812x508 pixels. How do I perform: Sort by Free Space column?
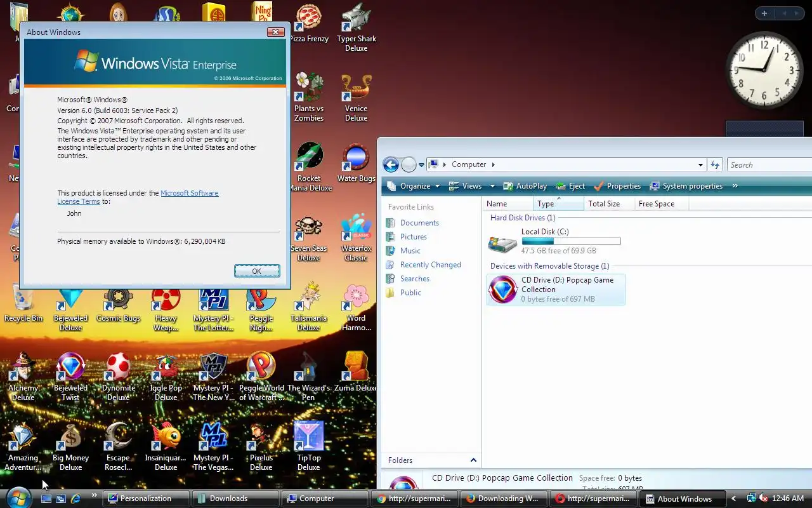pyautogui.click(x=661, y=204)
